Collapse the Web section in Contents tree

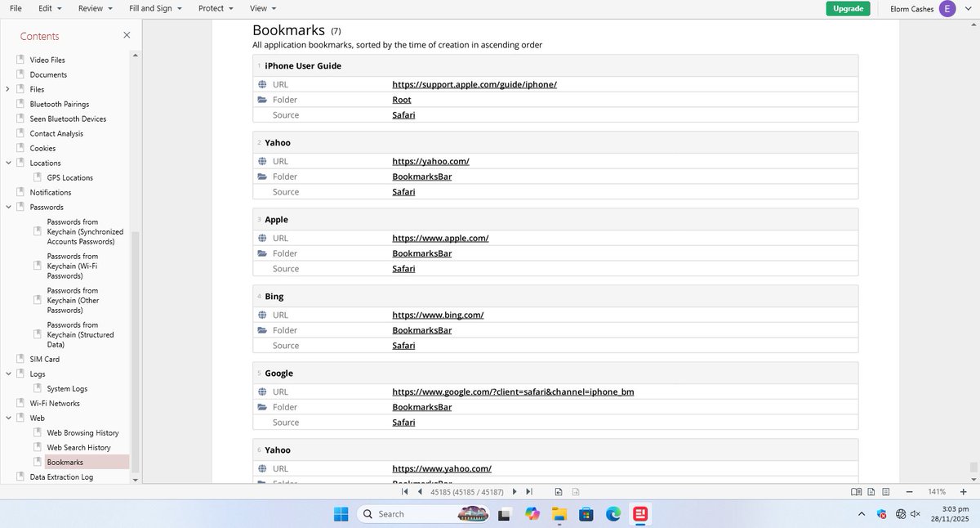point(8,418)
